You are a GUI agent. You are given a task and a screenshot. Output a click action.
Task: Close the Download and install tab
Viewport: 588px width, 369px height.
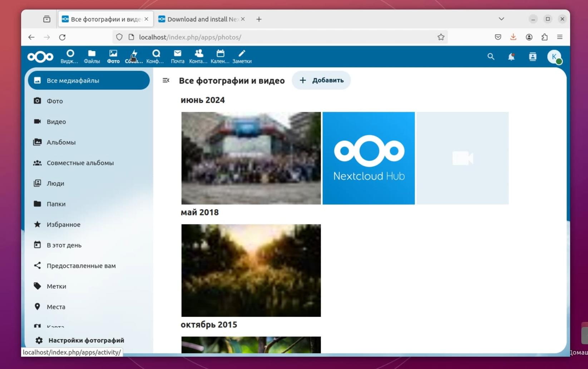243,19
